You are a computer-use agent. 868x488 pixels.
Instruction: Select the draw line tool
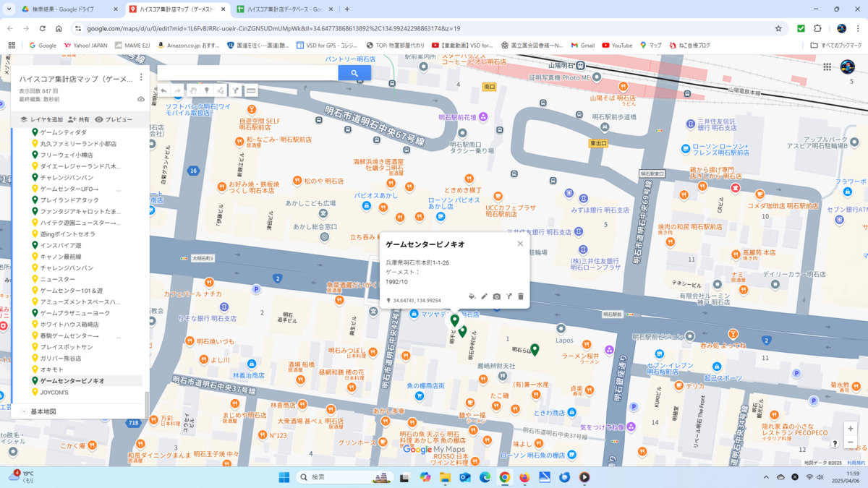pos(221,91)
